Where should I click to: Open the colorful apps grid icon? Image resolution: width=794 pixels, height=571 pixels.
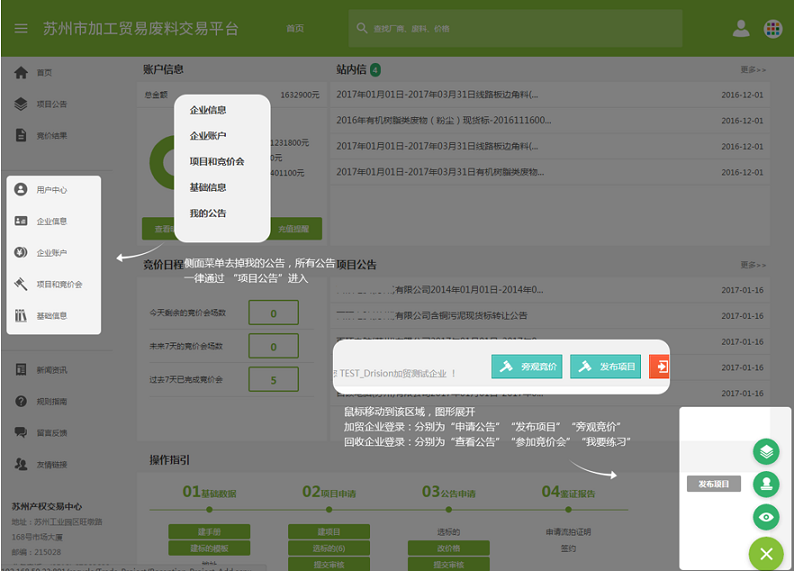pos(772,28)
